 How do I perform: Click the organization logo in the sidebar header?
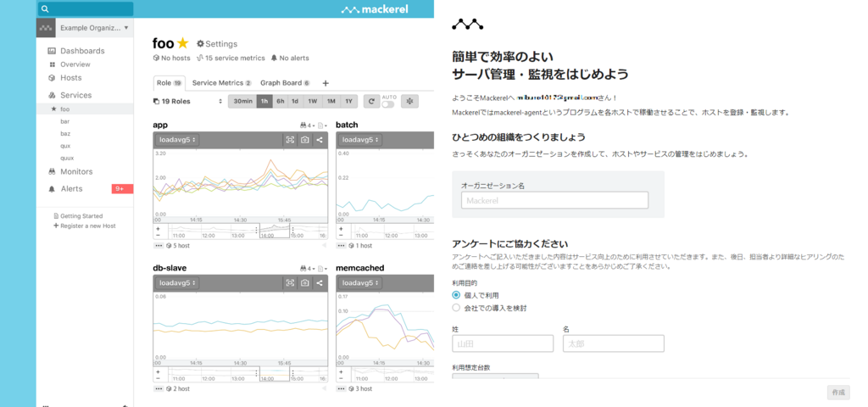(x=46, y=27)
